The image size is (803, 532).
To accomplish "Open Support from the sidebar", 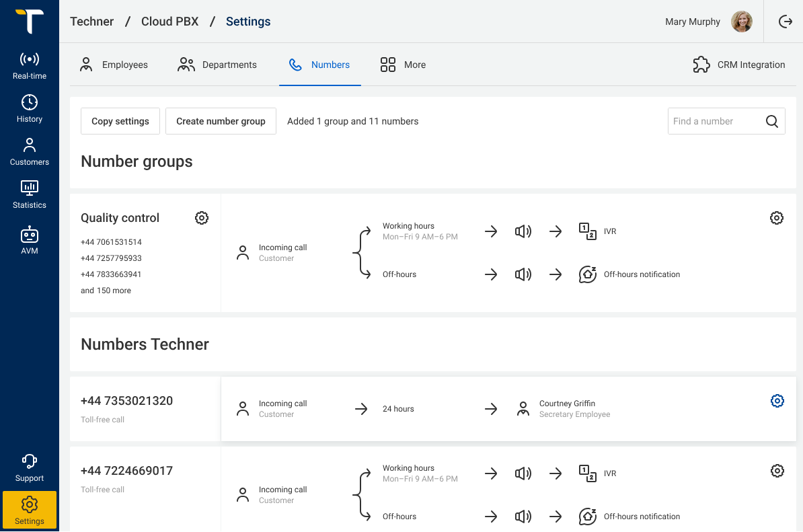I will pyautogui.click(x=29, y=468).
